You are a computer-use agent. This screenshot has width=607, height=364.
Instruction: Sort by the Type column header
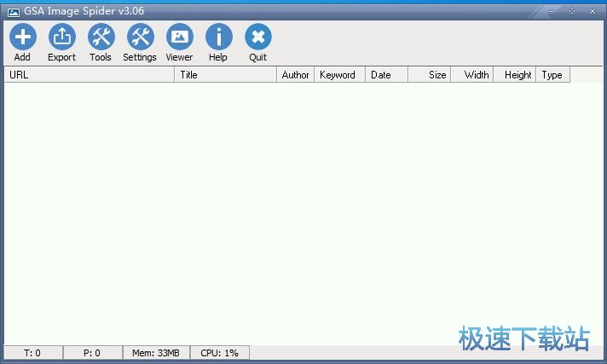pos(553,75)
